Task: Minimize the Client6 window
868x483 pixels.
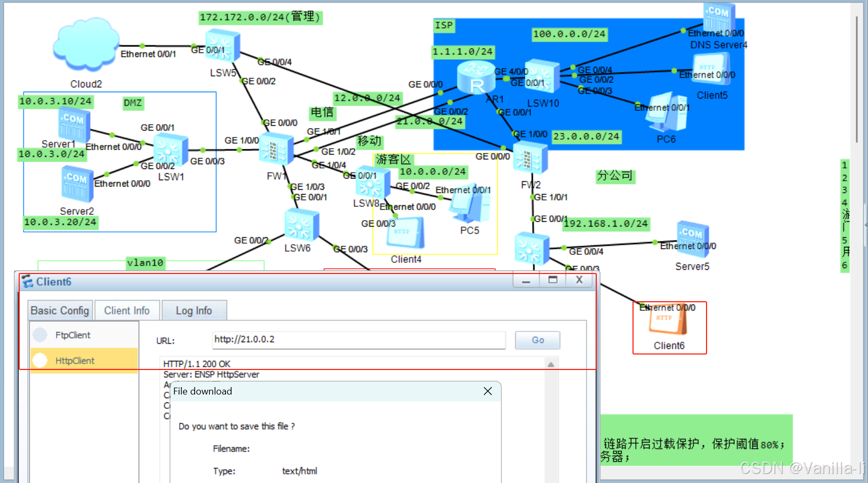Action: (526, 280)
